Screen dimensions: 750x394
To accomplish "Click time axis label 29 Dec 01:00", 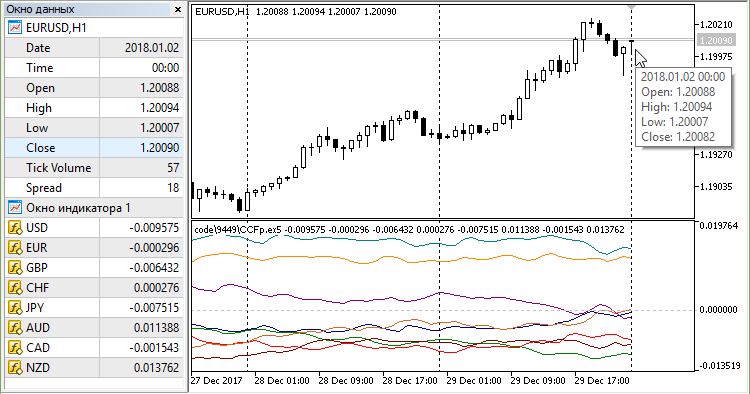I will (x=474, y=381).
